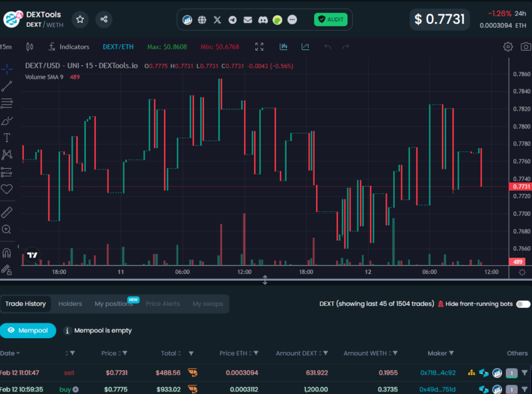Screen dimensions: 532x394
Task: Select the pattern drawing tool
Action: click(x=7, y=154)
